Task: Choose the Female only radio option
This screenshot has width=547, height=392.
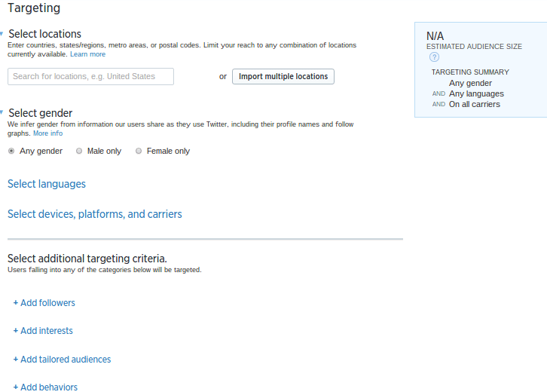Action: pos(139,152)
